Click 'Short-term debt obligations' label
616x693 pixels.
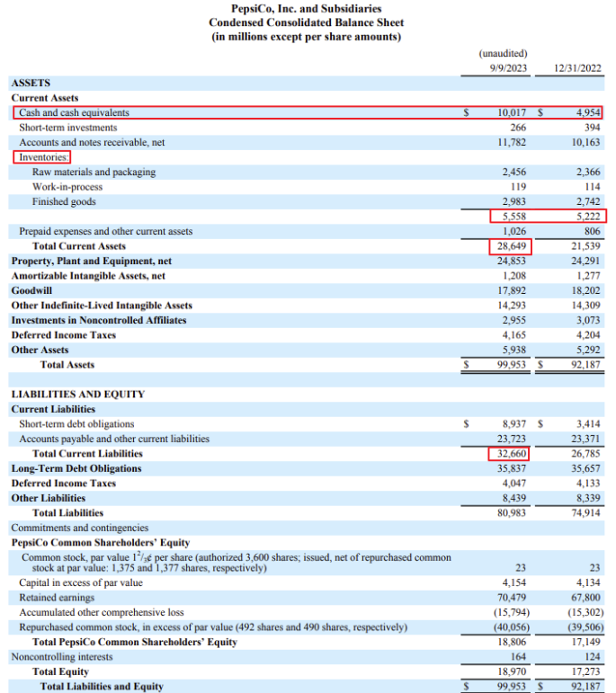76,424
